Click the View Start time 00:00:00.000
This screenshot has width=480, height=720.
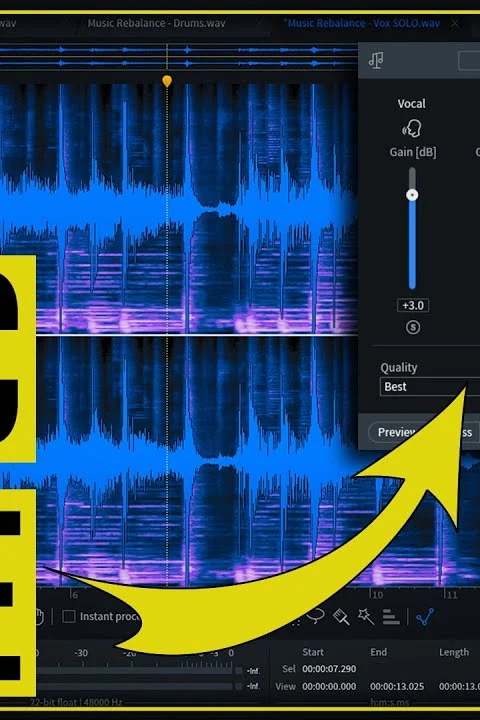(x=329, y=686)
